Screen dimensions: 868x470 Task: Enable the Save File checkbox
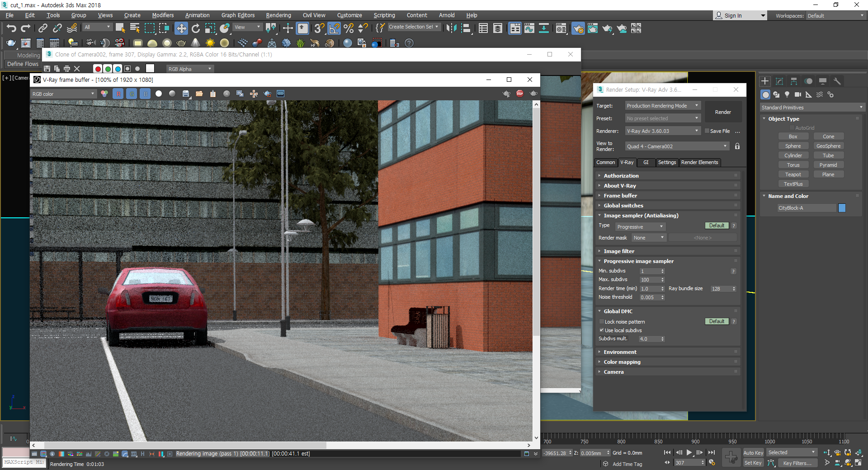pos(707,131)
